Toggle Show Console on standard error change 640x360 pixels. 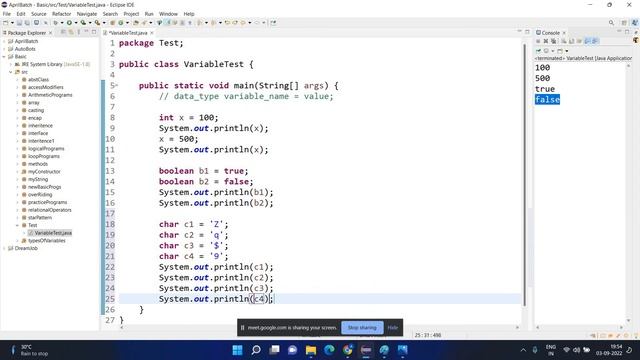(x=595, y=41)
